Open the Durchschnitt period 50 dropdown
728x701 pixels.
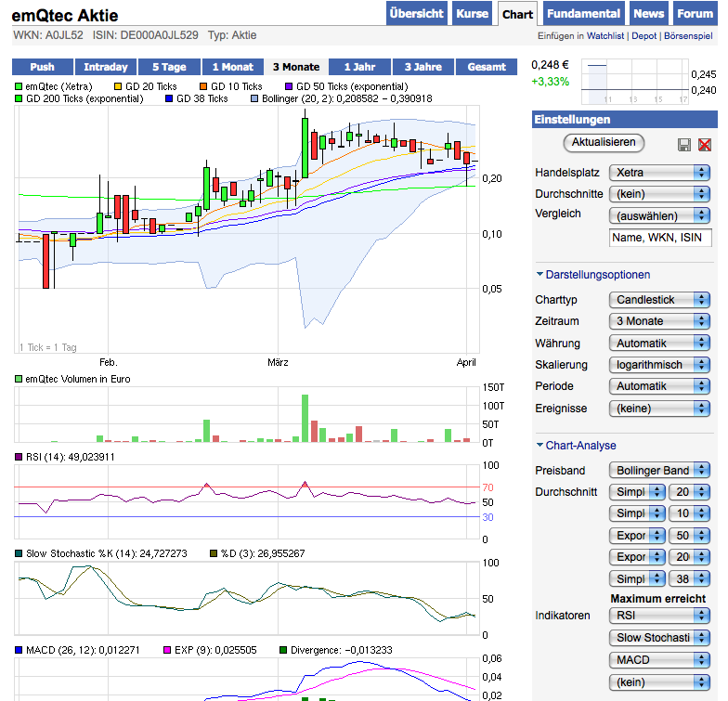[689, 535]
